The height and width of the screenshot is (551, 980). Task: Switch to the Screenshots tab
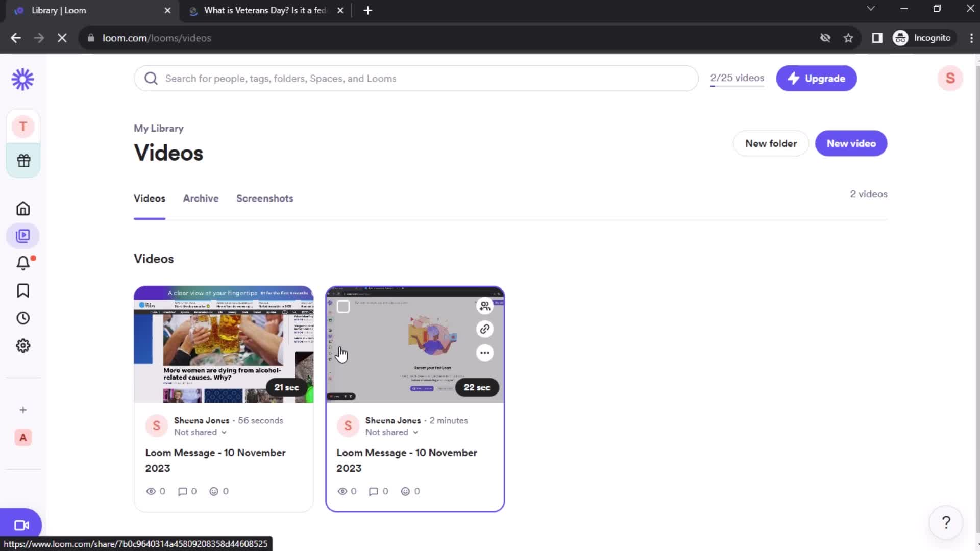tap(265, 198)
